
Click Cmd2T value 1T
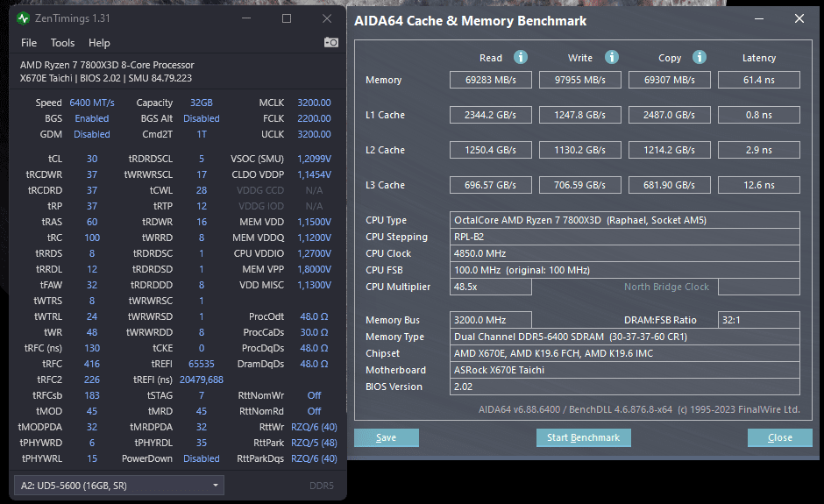pos(202,134)
